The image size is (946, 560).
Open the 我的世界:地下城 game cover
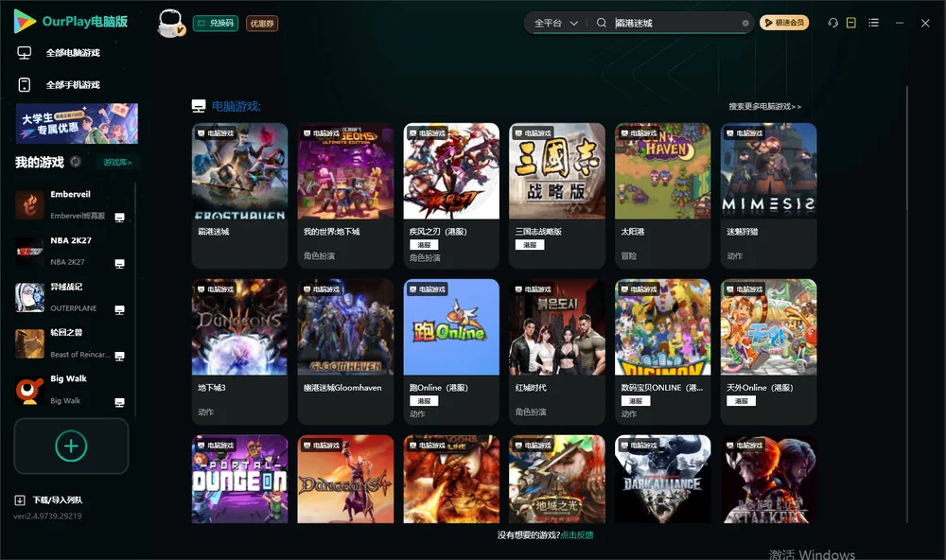click(x=345, y=171)
